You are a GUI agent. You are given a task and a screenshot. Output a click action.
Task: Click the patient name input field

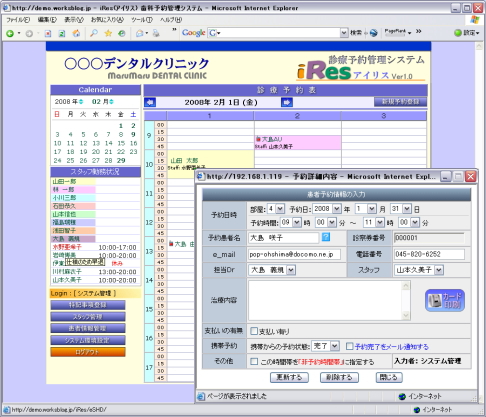pyautogui.click(x=283, y=238)
